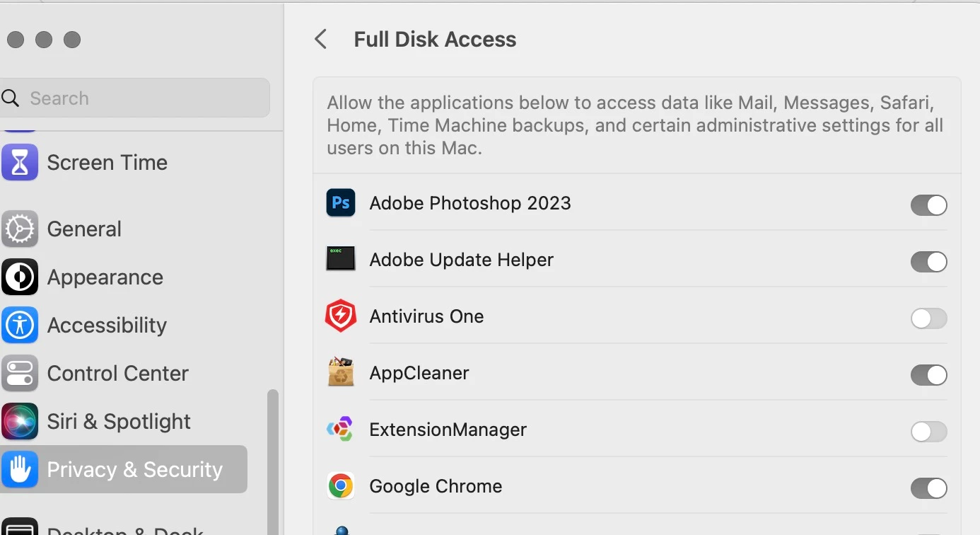Open General settings pane
The height and width of the screenshot is (535, 980).
tap(124, 229)
